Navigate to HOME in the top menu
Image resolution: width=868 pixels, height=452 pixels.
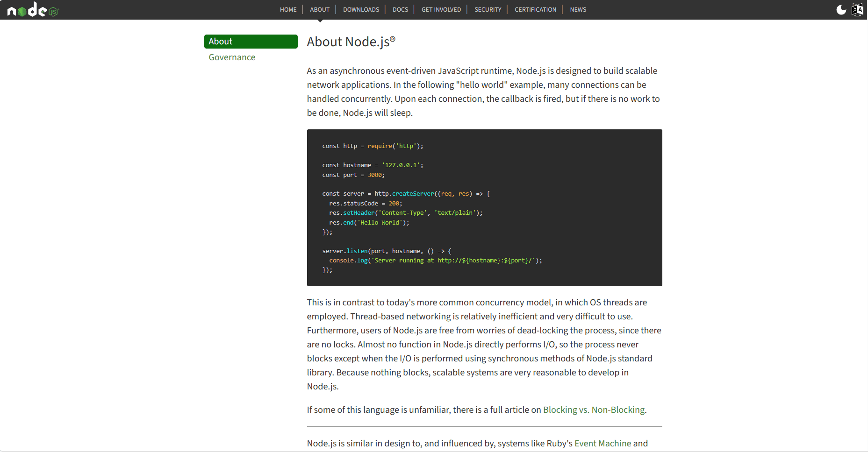click(288, 9)
